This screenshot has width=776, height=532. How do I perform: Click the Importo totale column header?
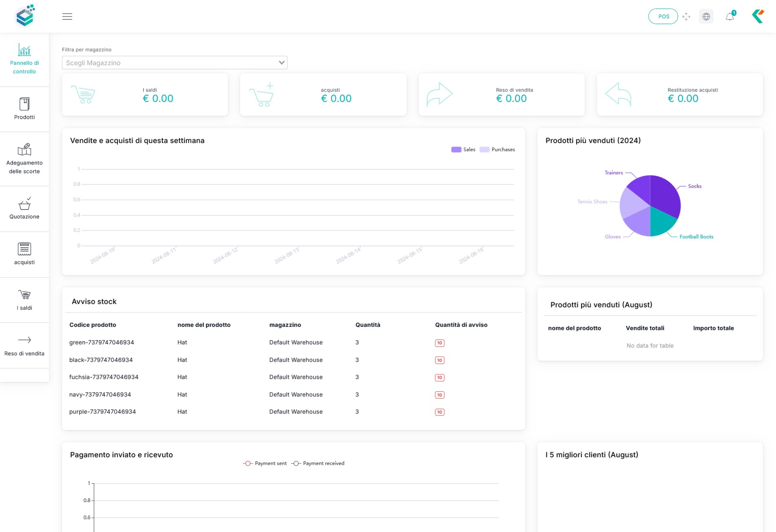pos(713,328)
